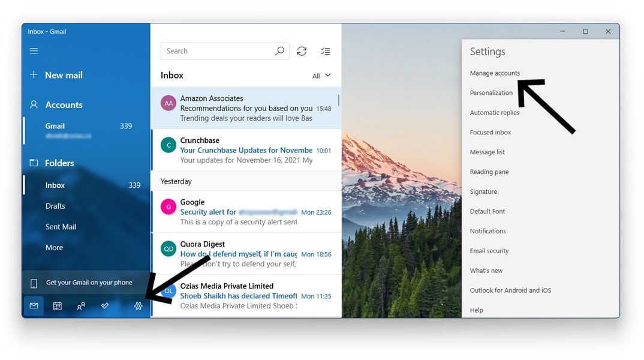Screen dimensions: 644x360
Task: Open Your Crunchbase Updates email
Action: pos(246,150)
